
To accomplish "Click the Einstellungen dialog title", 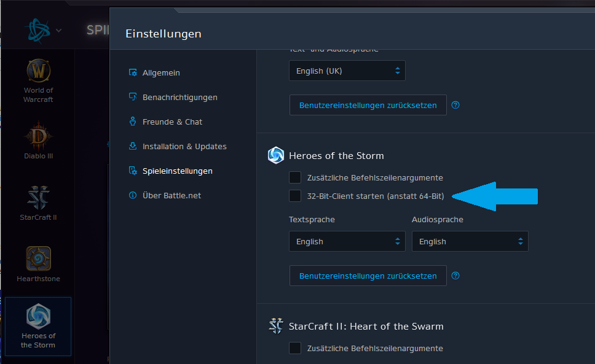I will point(164,34).
